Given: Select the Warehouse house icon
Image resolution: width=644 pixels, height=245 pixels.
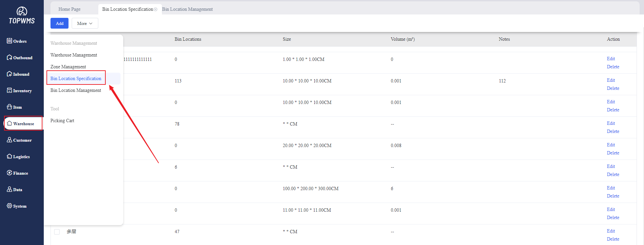Looking at the screenshot, I should coord(9,124).
